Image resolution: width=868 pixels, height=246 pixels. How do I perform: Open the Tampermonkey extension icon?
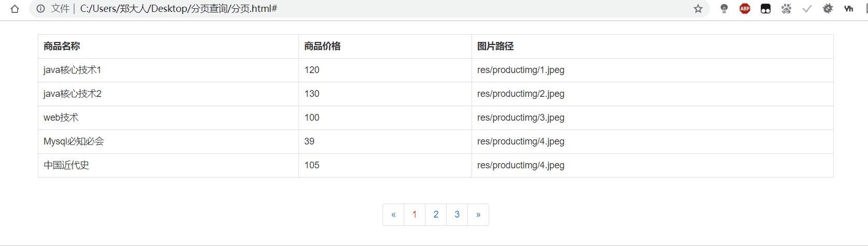point(765,9)
